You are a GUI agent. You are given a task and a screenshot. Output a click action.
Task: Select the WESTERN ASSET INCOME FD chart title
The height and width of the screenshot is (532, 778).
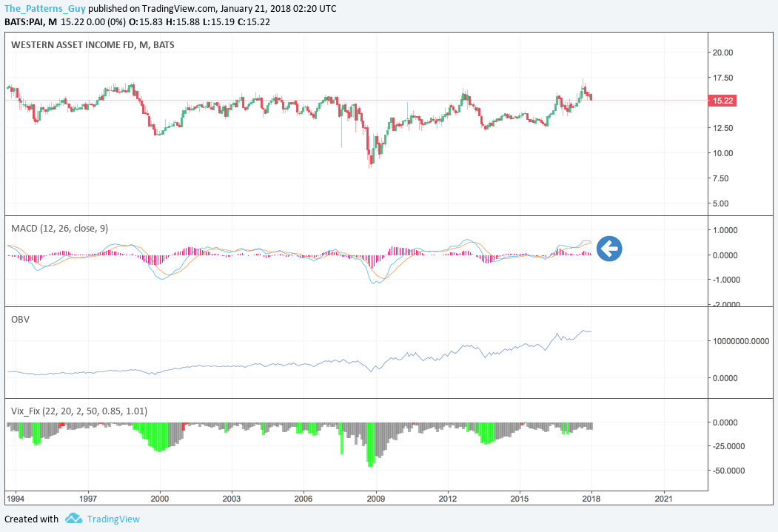(x=93, y=44)
